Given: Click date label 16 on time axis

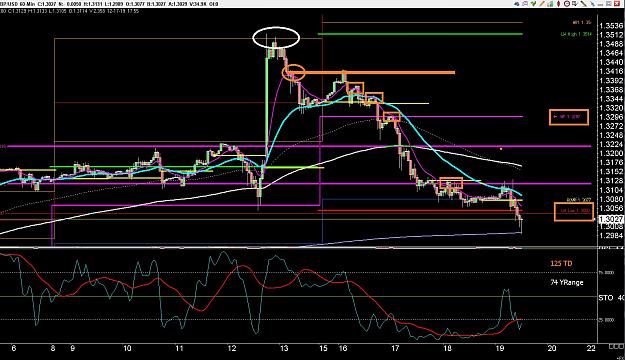Looking at the screenshot, I should (x=343, y=348).
